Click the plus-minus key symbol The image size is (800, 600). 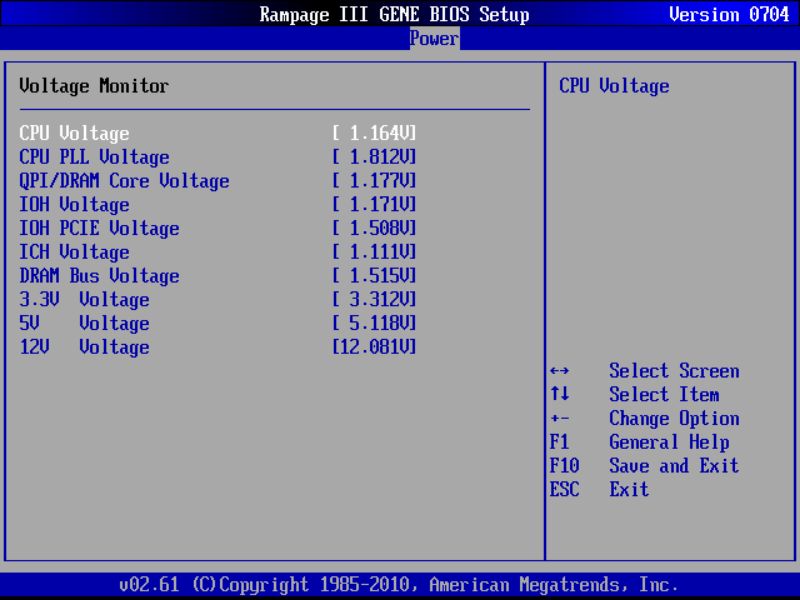click(560, 419)
